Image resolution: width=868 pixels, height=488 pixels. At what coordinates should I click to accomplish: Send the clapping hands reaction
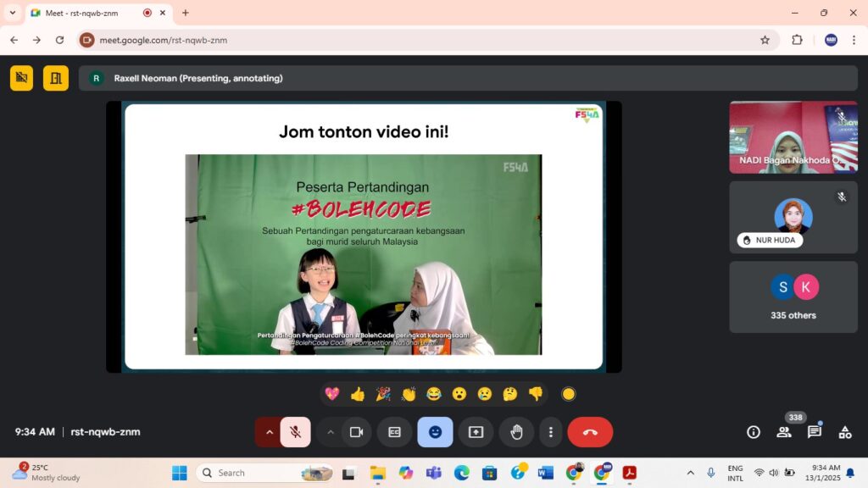pos(409,394)
